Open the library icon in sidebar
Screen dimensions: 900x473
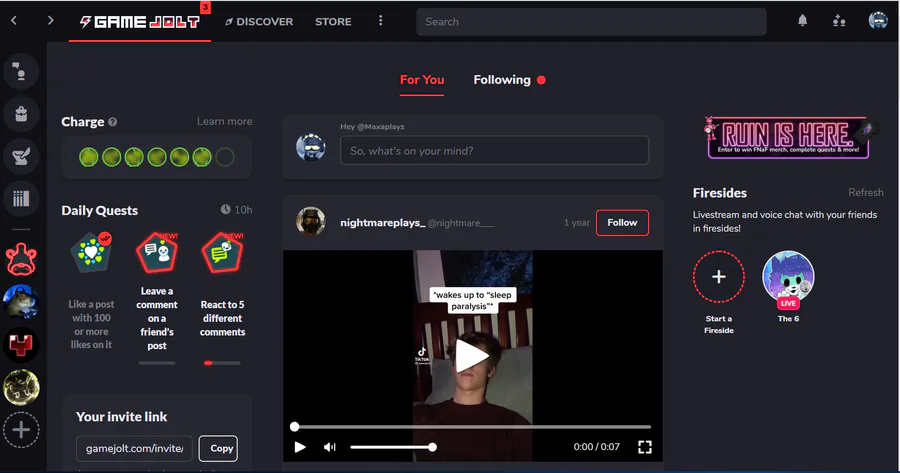click(x=21, y=199)
